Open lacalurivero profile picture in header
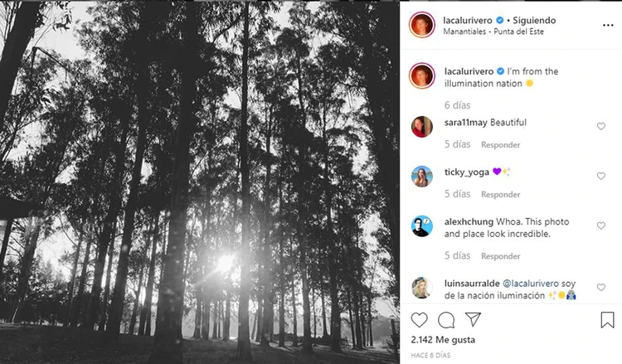 pyautogui.click(x=421, y=25)
